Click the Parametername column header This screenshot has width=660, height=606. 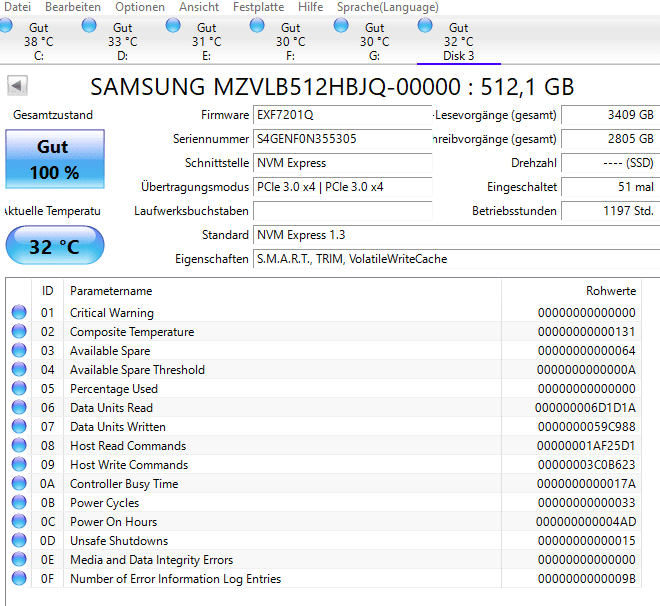click(282, 291)
